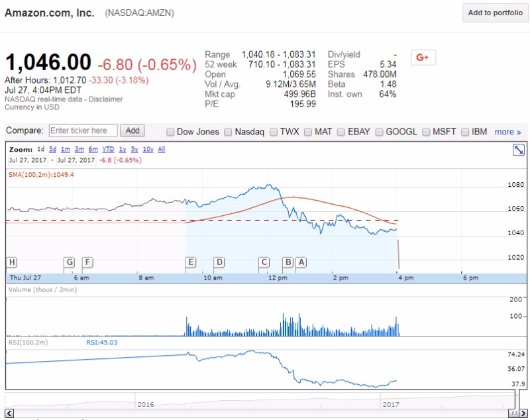The width and height of the screenshot is (530, 420).
Task: Click the chart end date field
Action: pos(76,160)
